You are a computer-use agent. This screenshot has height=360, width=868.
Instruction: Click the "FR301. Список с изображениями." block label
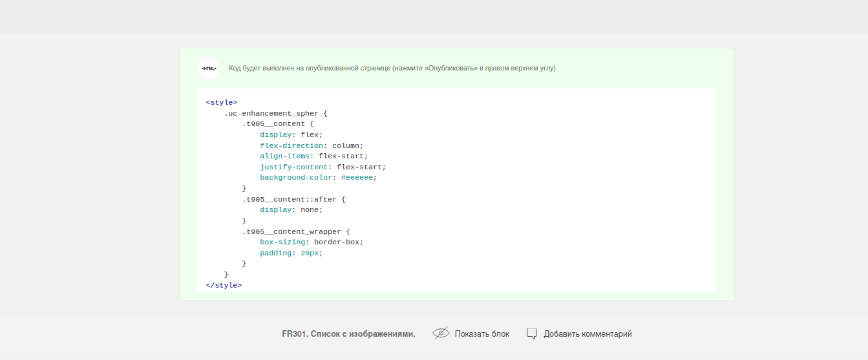348,334
